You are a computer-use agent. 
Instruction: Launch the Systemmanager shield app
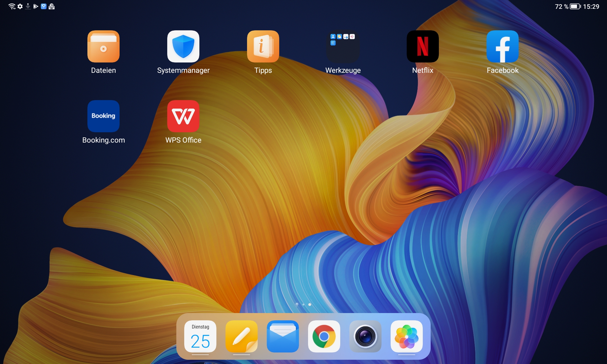tap(183, 46)
